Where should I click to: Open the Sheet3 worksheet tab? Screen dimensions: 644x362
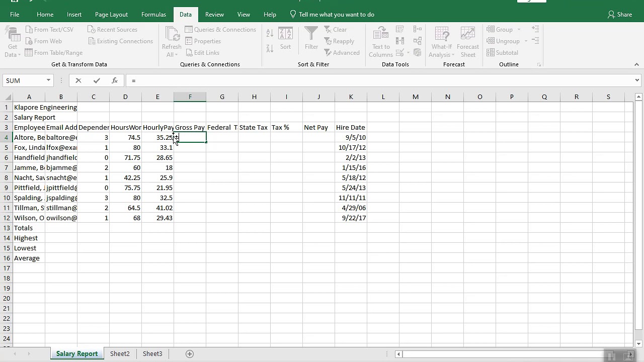tap(152, 354)
